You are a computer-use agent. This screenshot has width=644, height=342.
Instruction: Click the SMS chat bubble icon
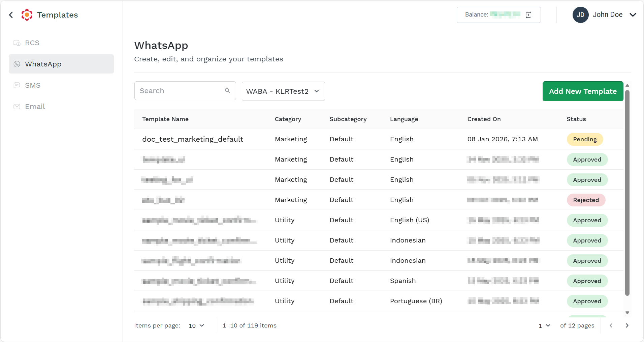pyautogui.click(x=17, y=85)
